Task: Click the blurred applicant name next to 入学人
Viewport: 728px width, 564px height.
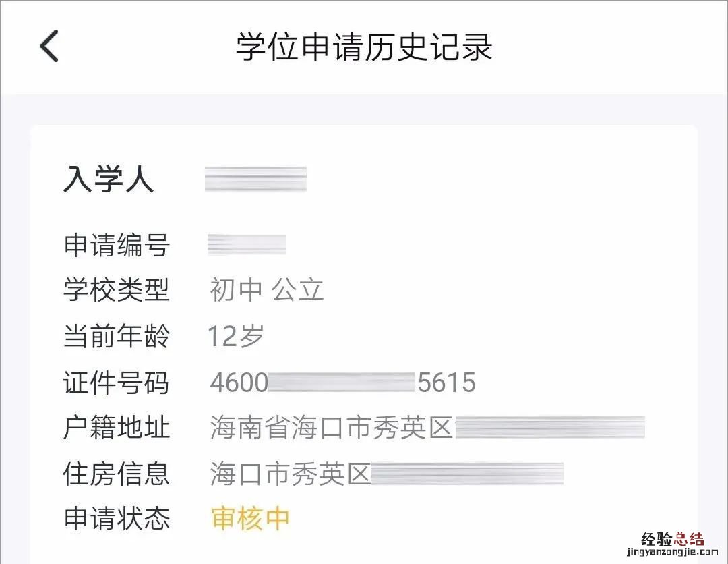Action: 256,179
